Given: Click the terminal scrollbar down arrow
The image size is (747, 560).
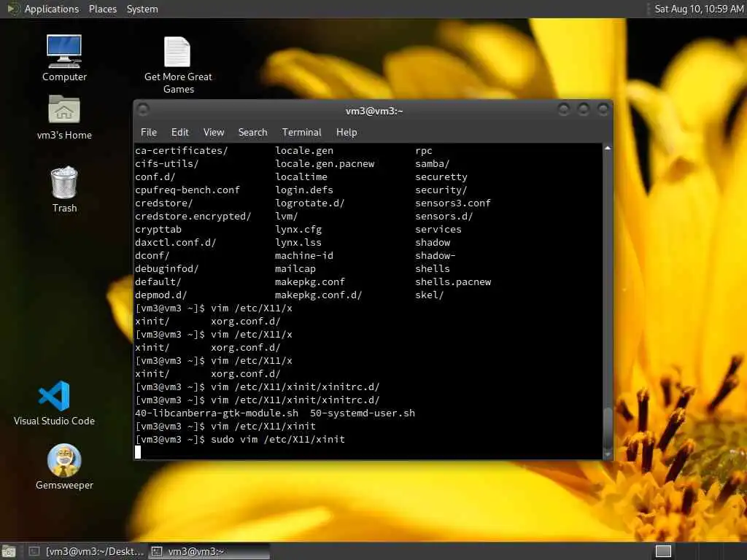Looking at the screenshot, I should tap(608, 455).
